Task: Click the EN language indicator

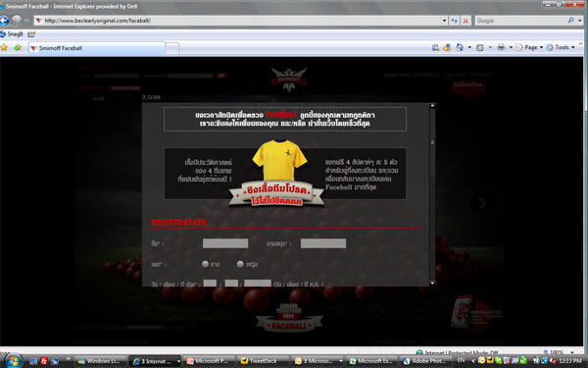Action: [461, 360]
